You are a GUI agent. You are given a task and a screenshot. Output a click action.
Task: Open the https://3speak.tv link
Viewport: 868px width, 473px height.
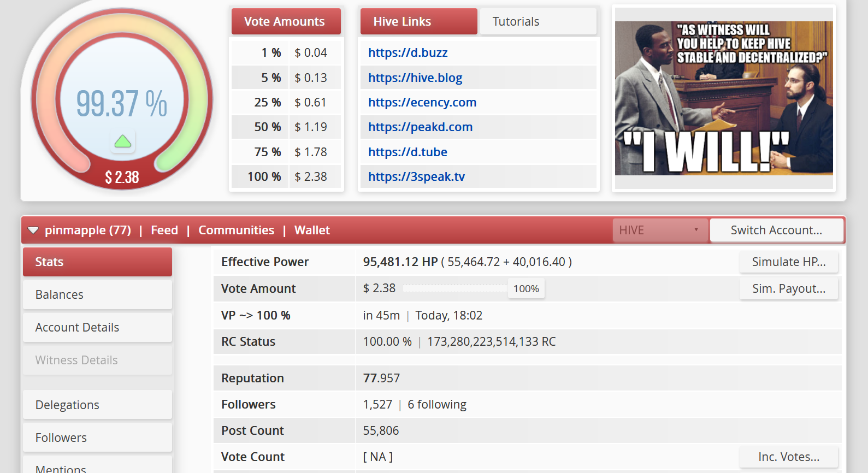click(417, 176)
